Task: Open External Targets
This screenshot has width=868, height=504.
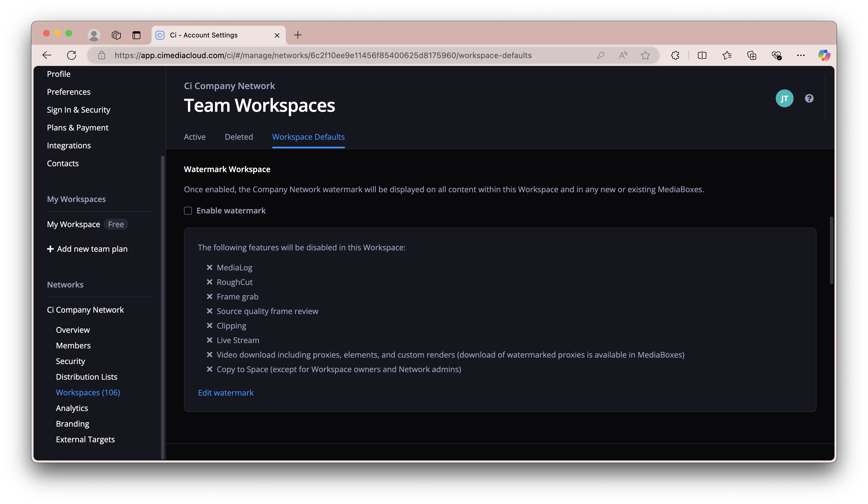Action: pyautogui.click(x=85, y=439)
